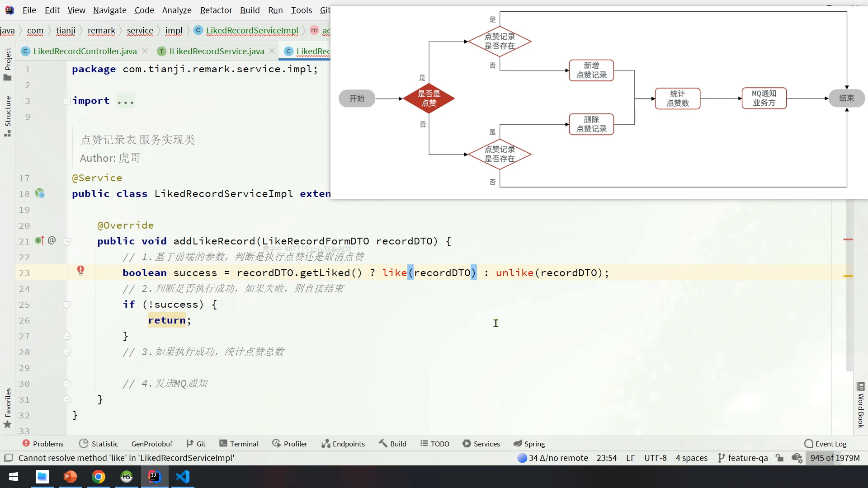Click the red error stripe marker in the scrollbar
Viewport: 868px width, 488px height.
pyautogui.click(x=848, y=239)
